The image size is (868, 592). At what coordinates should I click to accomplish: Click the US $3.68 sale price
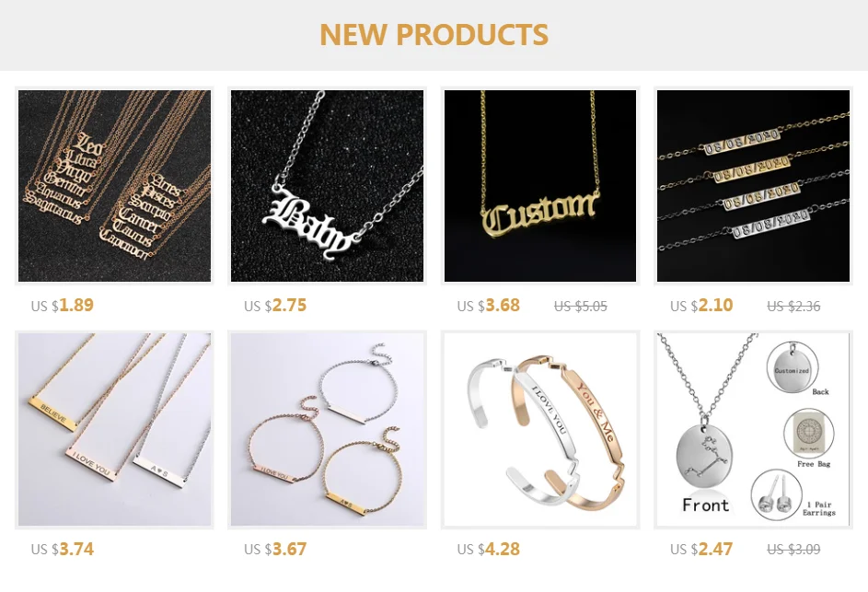(488, 305)
